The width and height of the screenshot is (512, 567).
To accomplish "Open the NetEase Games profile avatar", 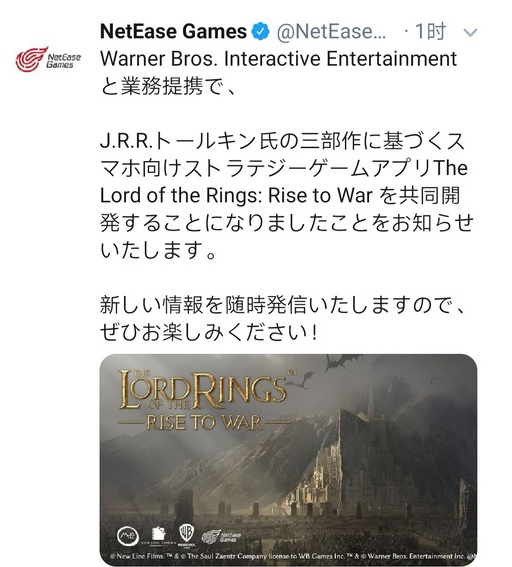I will pyautogui.click(x=48, y=59).
